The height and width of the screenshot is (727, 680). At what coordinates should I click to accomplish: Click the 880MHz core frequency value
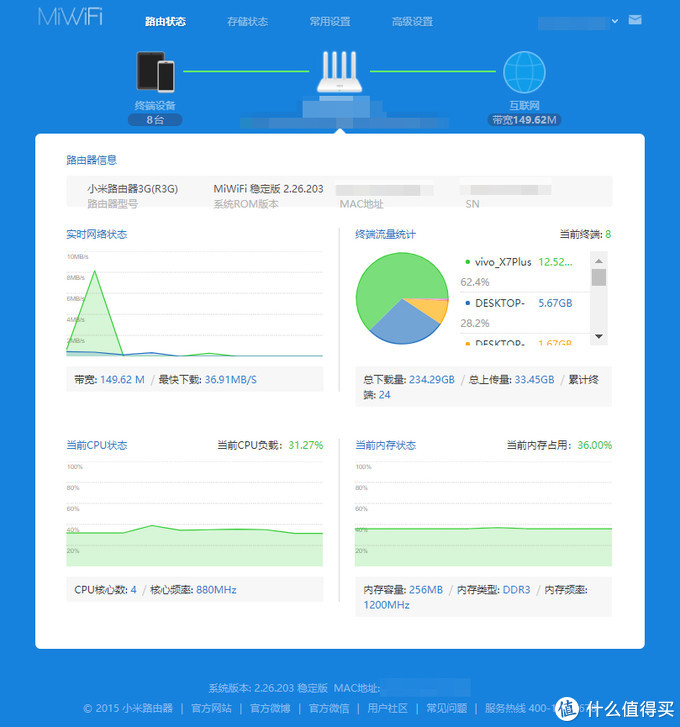point(216,590)
